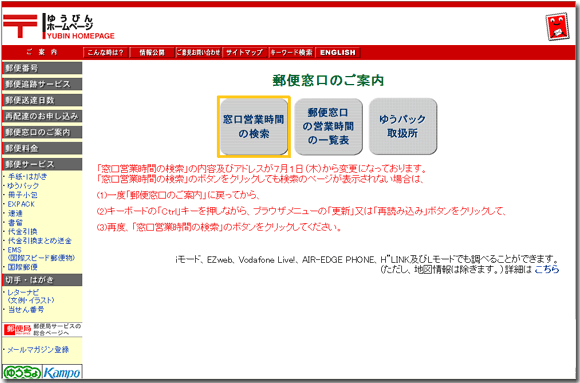This screenshot has height=383, width=580.
Task: Open 郵便料金 in the sidebar
Action: 42,148
